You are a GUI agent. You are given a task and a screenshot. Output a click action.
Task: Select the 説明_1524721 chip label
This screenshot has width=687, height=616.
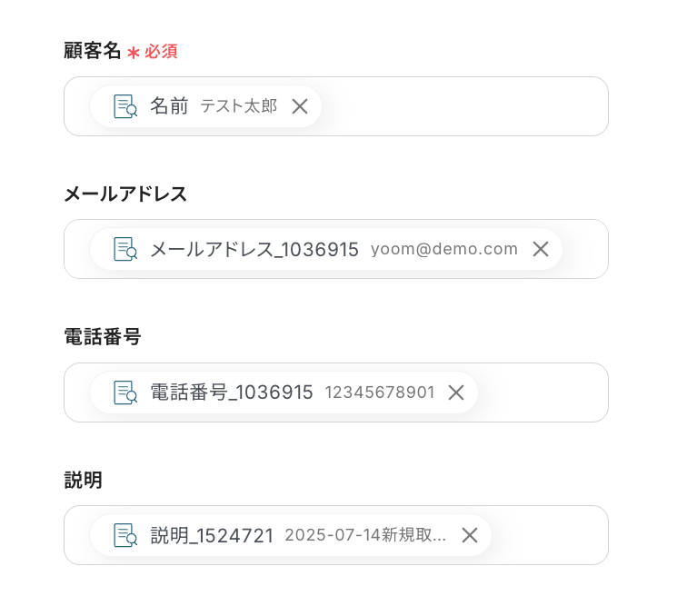[x=212, y=535]
